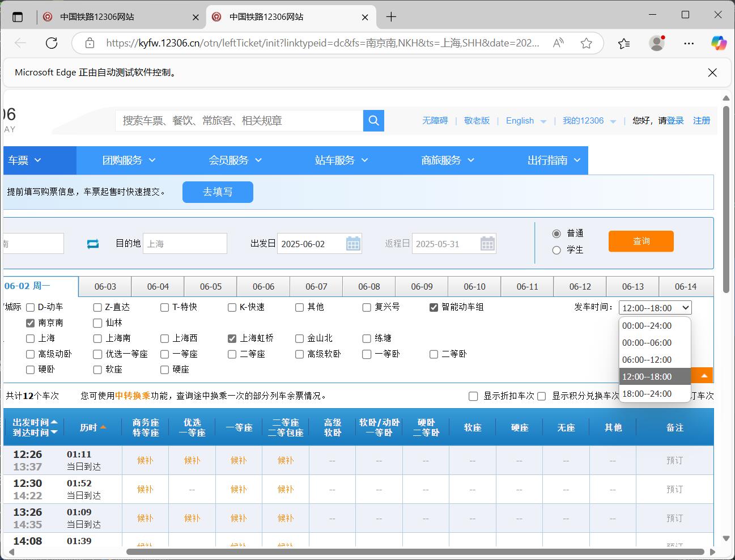Select the 学生 radio button
This screenshot has width=735, height=560.
(x=556, y=250)
